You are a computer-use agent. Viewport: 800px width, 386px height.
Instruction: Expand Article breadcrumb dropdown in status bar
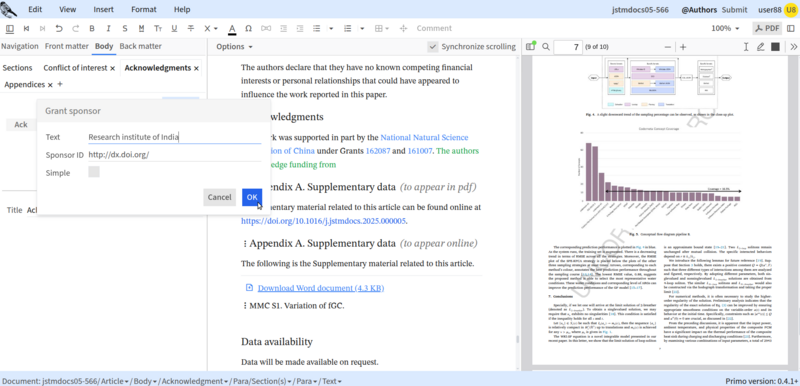point(127,381)
